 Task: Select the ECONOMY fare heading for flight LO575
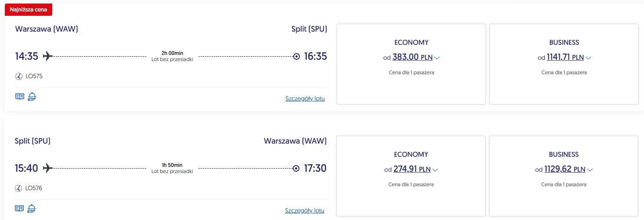point(411,43)
